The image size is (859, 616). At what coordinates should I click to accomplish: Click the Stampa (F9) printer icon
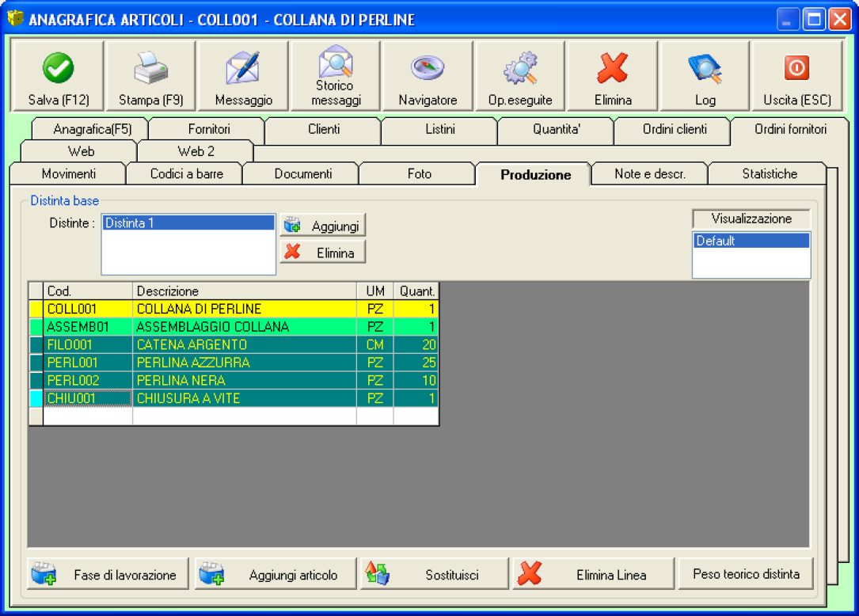pyautogui.click(x=150, y=68)
